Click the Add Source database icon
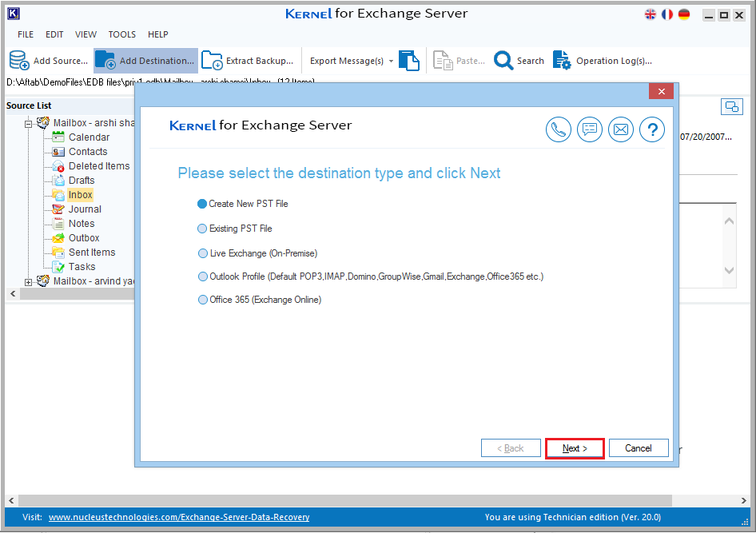Viewport: 756px width, 533px height. click(19, 60)
